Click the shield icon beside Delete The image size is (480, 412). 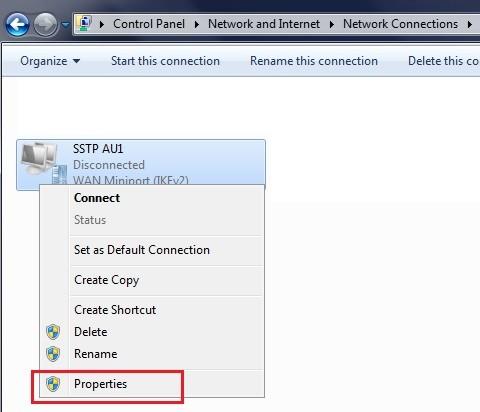(x=53, y=332)
